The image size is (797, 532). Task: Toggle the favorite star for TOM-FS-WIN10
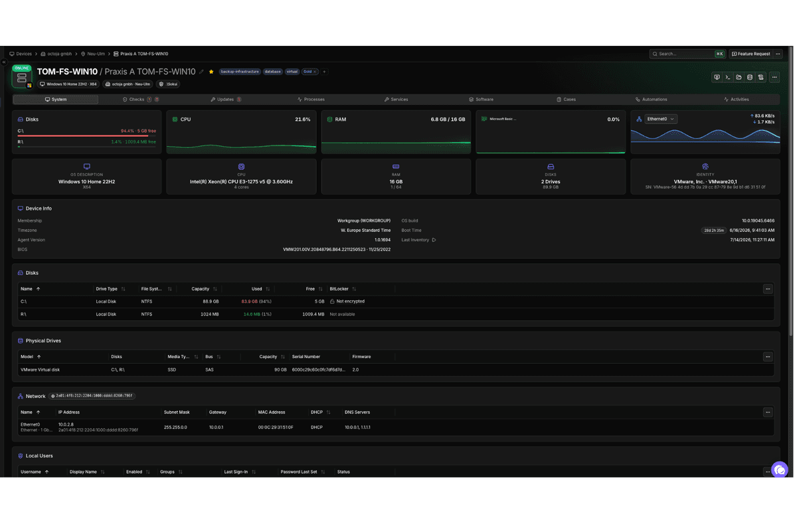(x=211, y=72)
